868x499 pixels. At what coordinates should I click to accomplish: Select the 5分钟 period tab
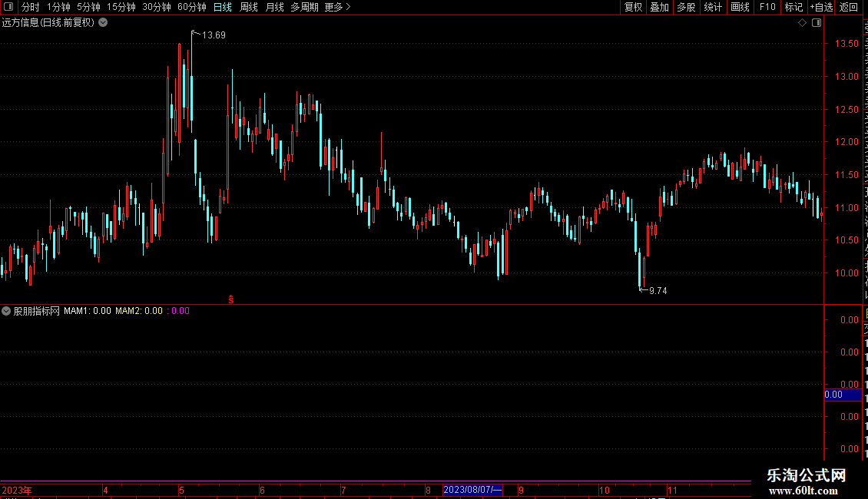click(x=88, y=7)
